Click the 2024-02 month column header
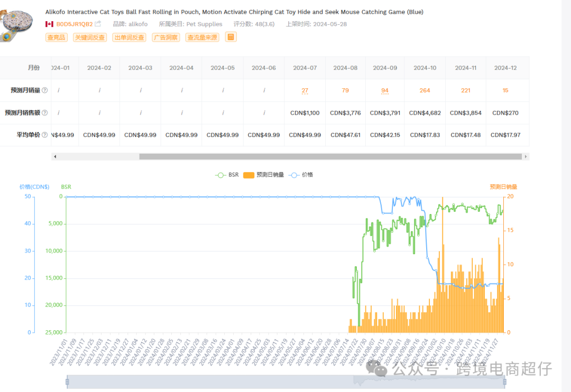This screenshot has height=392, width=571. pos(99,68)
